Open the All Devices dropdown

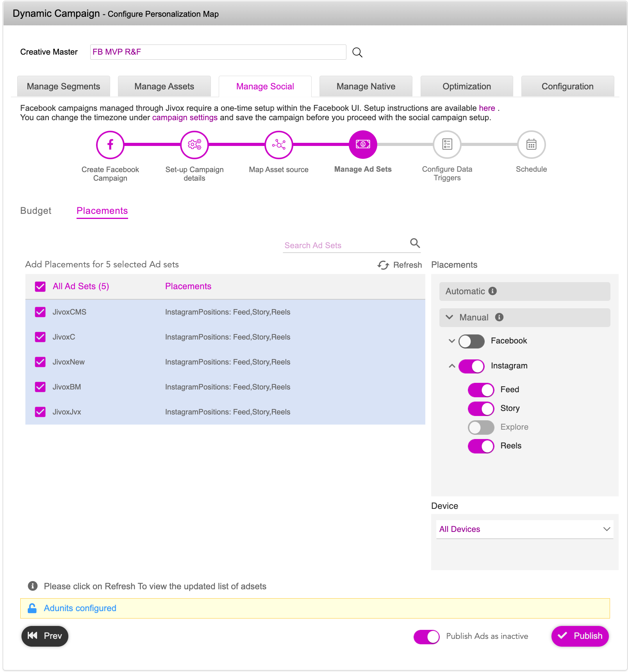coord(525,529)
